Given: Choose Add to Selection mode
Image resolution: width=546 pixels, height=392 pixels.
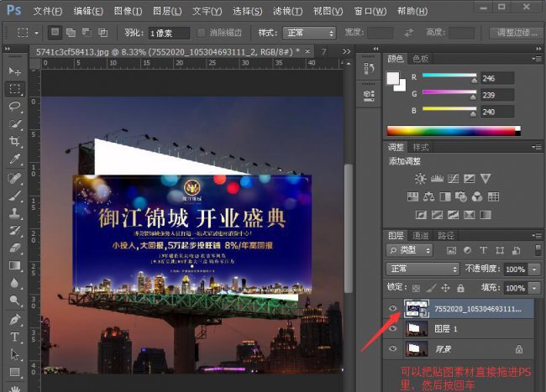Looking at the screenshot, I should (71, 33).
